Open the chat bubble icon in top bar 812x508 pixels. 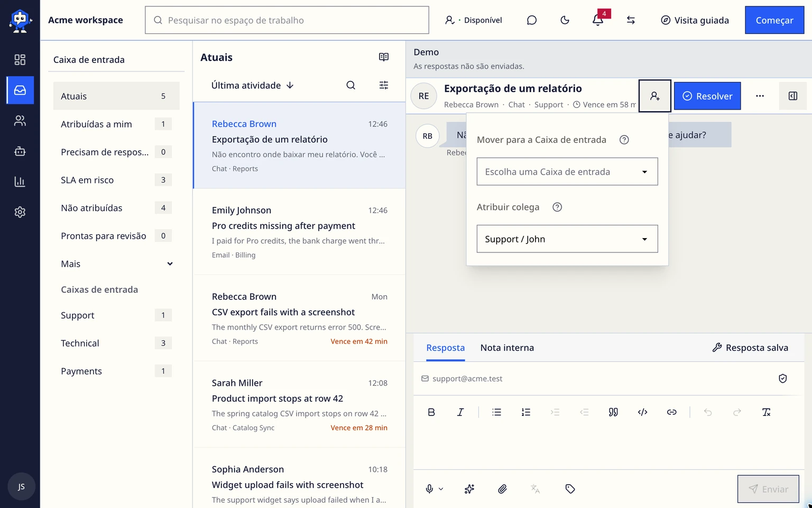pyautogui.click(x=532, y=20)
